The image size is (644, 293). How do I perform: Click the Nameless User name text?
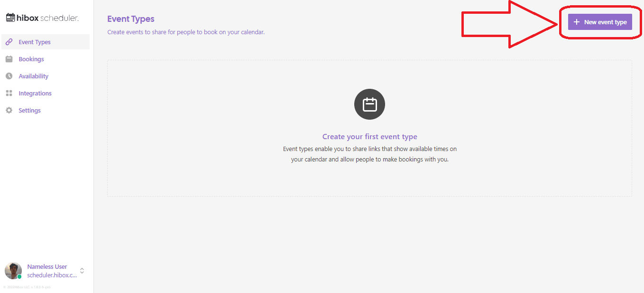click(x=47, y=266)
